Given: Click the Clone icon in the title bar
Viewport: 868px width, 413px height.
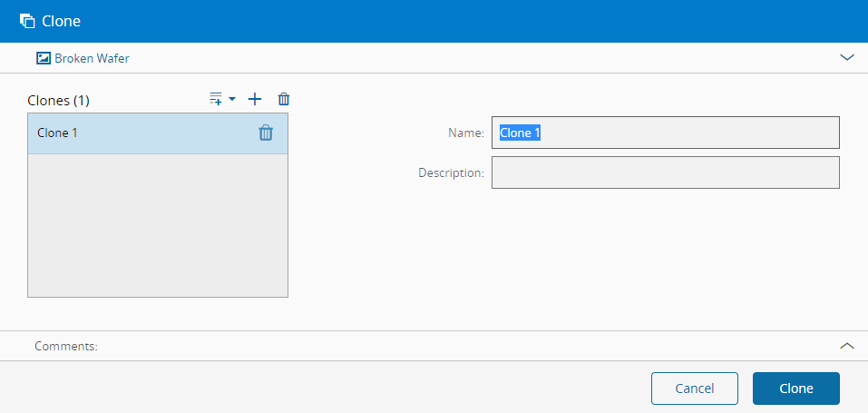Looking at the screenshot, I should (x=27, y=21).
